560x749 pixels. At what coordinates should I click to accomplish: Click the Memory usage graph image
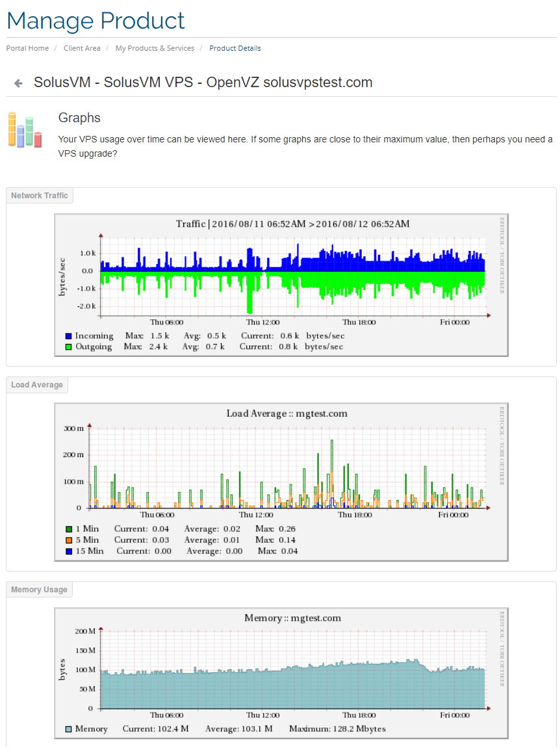click(281, 673)
